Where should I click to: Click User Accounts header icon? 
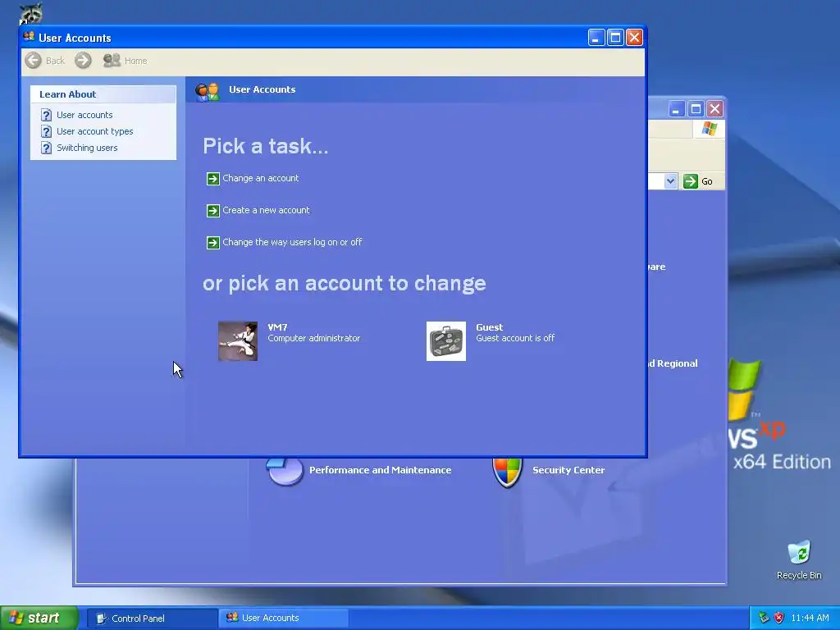(207, 92)
